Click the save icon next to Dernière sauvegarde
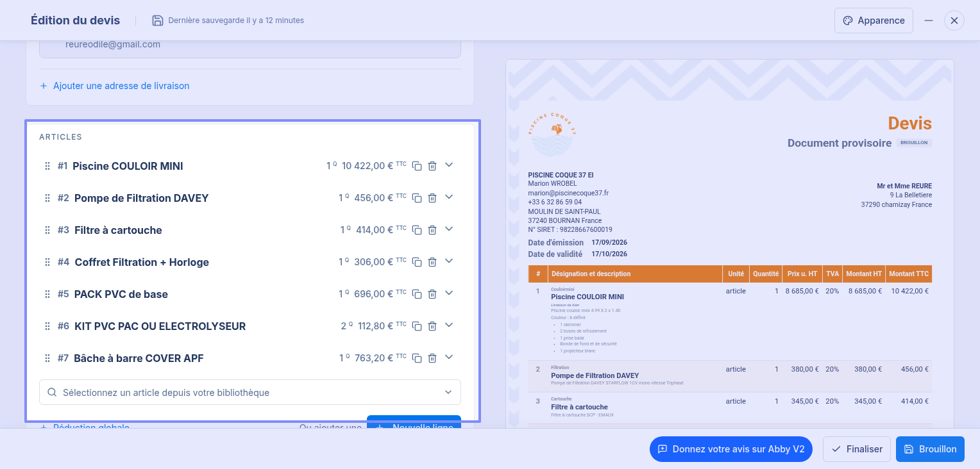This screenshot has height=469, width=980. coord(158,21)
